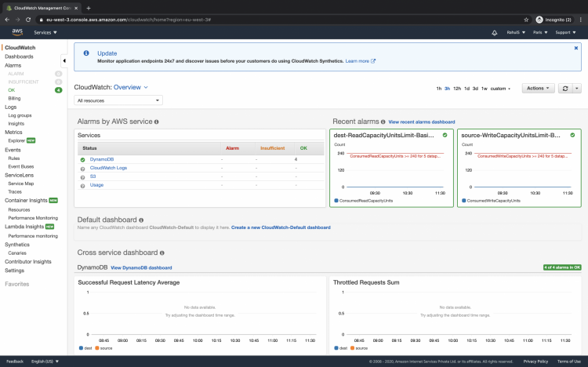Click the DynamoDB green status icon
The width and height of the screenshot is (588, 367).
click(x=82, y=160)
